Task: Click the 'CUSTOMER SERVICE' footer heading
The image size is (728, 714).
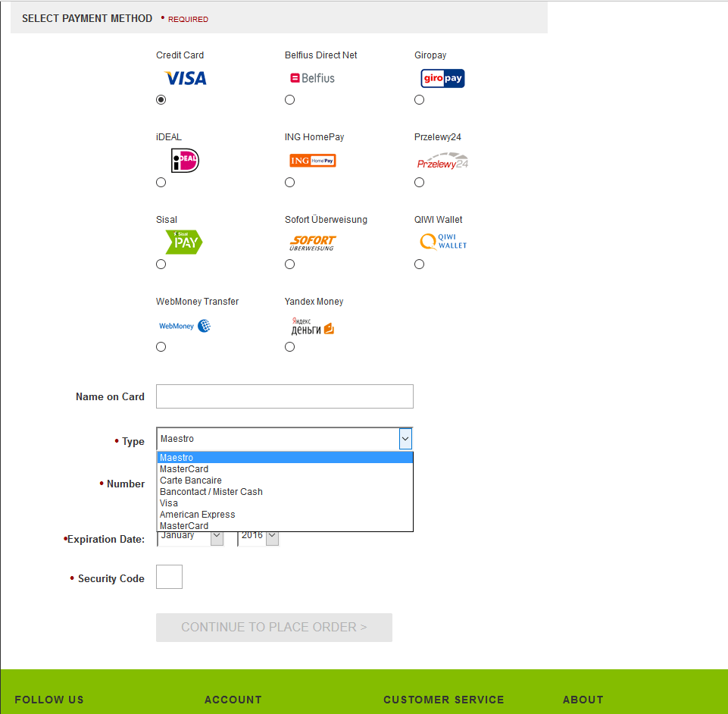Action: pyautogui.click(x=443, y=700)
